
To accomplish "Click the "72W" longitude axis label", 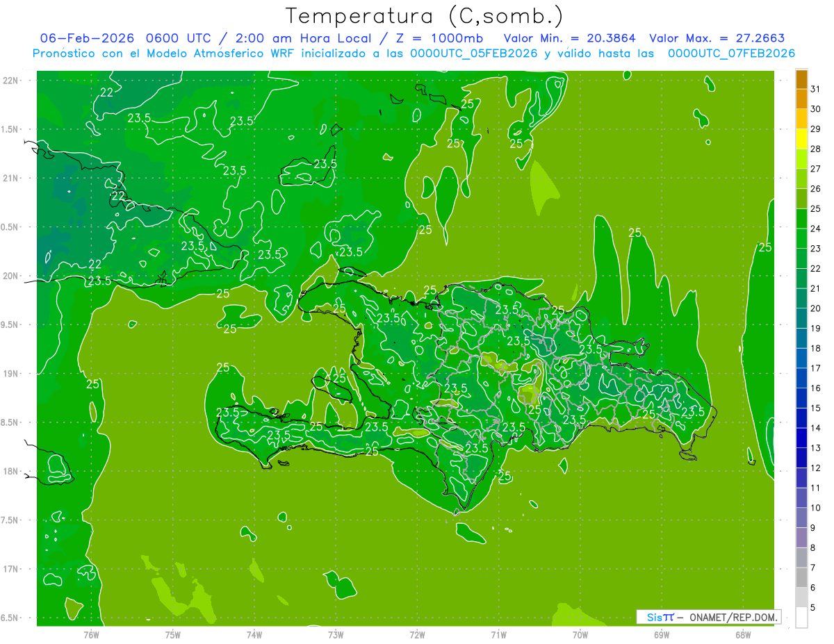I will point(417,634).
